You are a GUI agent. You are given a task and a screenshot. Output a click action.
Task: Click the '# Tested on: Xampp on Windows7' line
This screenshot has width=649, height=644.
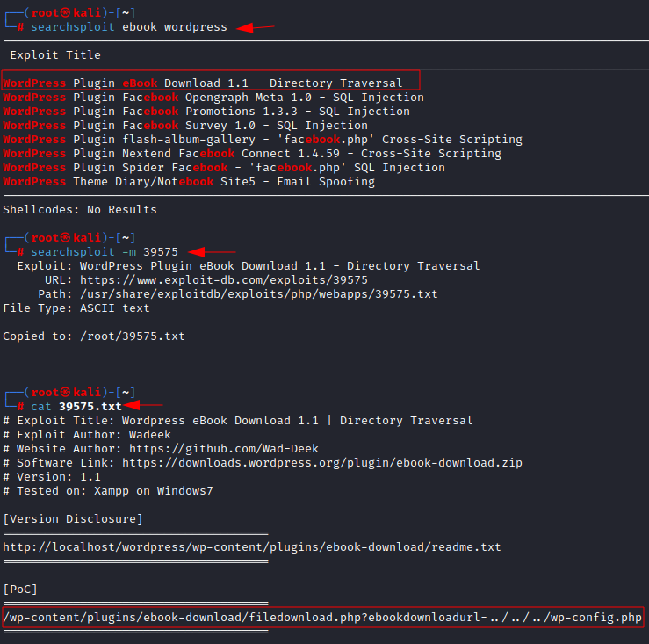[x=108, y=491]
